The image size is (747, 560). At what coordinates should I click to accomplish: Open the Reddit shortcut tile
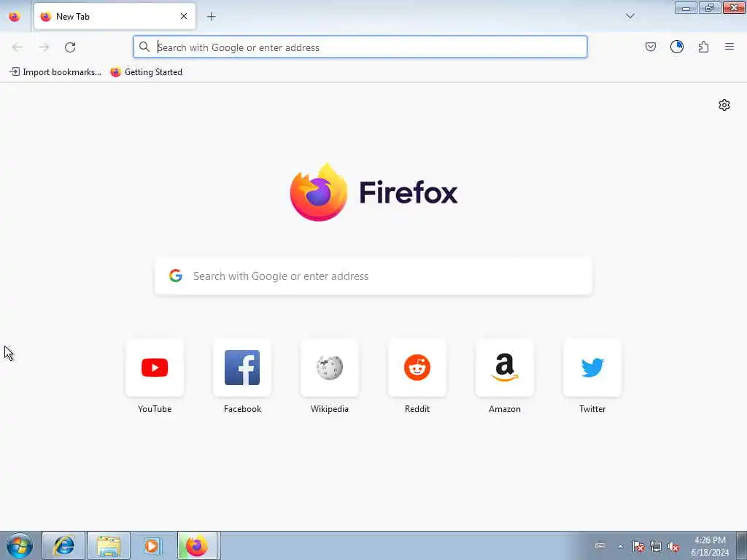417,367
